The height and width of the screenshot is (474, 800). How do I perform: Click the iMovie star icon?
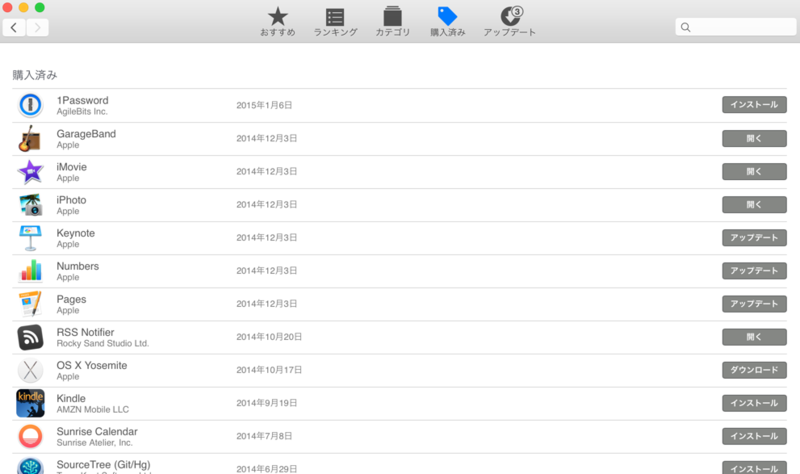tap(31, 172)
